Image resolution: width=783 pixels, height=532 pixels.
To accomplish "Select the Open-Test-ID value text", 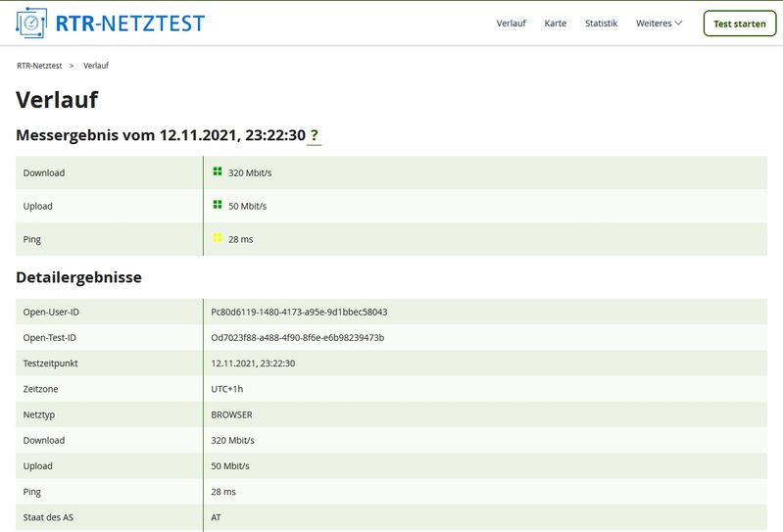I will click(x=298, y=338).
